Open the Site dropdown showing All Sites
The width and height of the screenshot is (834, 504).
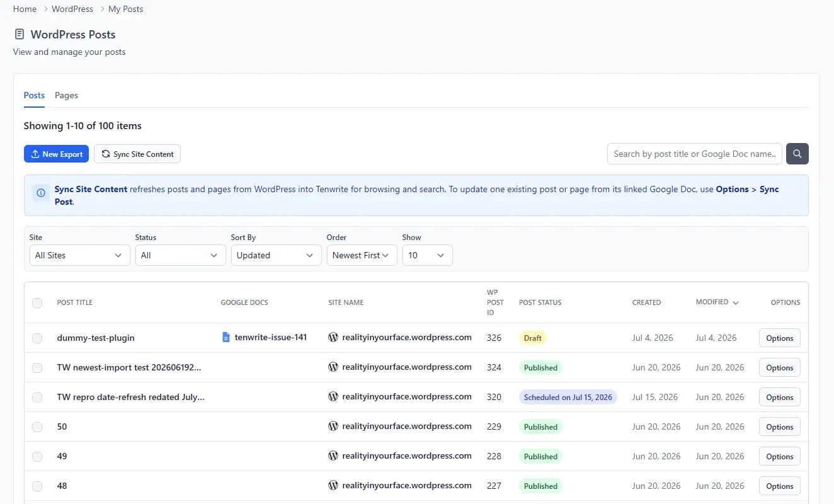(80, 255)
